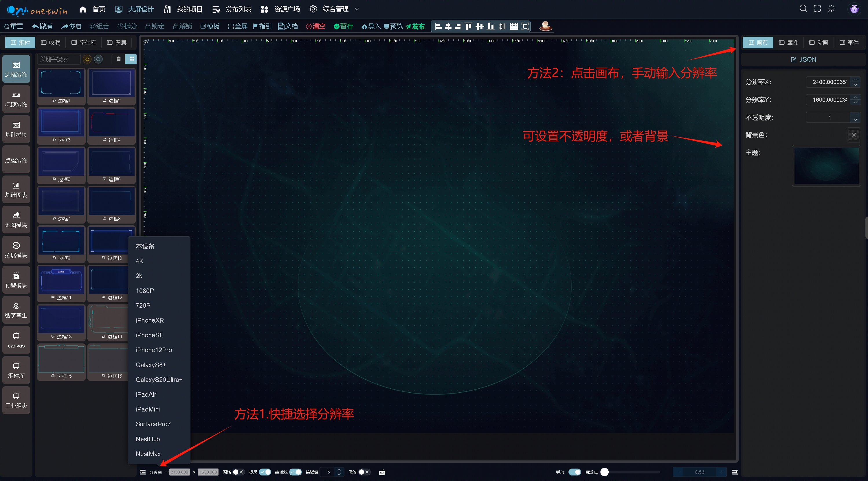Open the 图层 layers tab
The width and height of the screenshot is (868, 481).
pos(117,43)
